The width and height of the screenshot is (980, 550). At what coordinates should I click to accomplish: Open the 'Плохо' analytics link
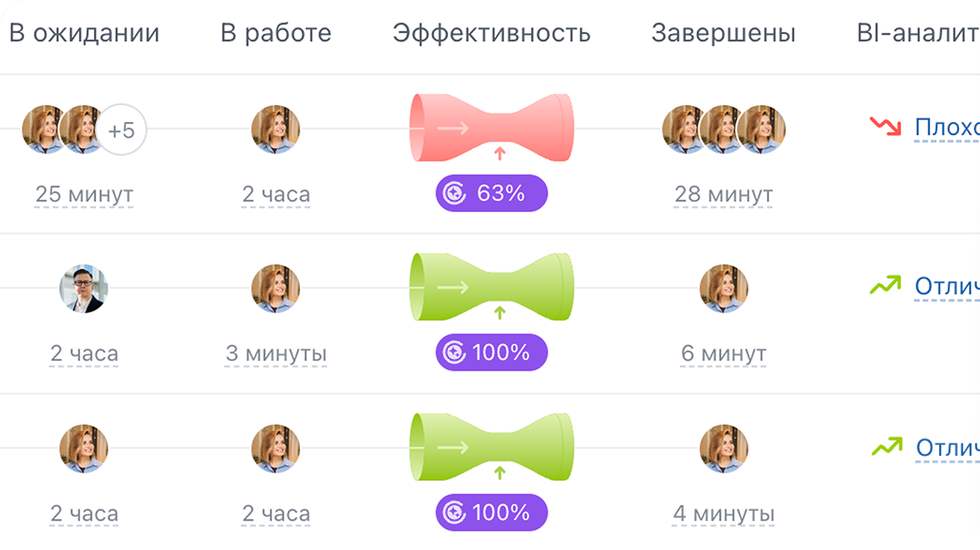pos(947,127)
